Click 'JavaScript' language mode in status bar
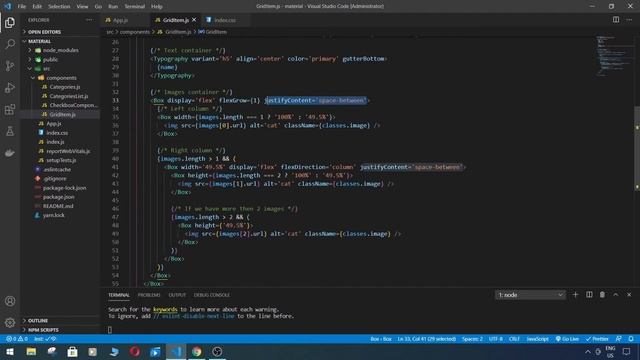This screenshot has height=360, width=640. point(538,339)
